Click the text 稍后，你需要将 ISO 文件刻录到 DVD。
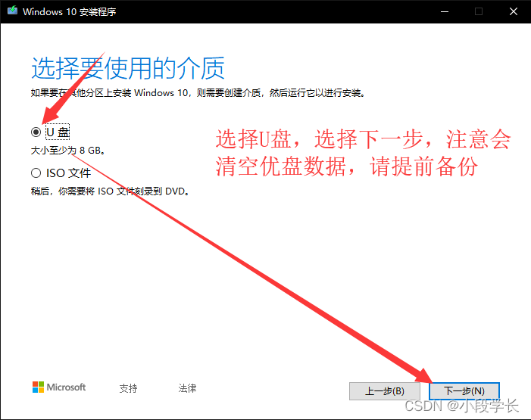Screen dimensions: 531x420 click(110, 191)
